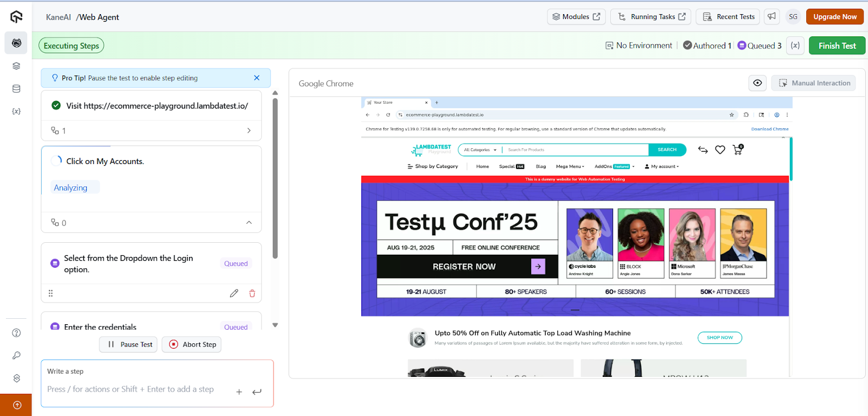Click the Finish Test button
The height and width of the screenshot is (416, 868).
pos(837,46)
